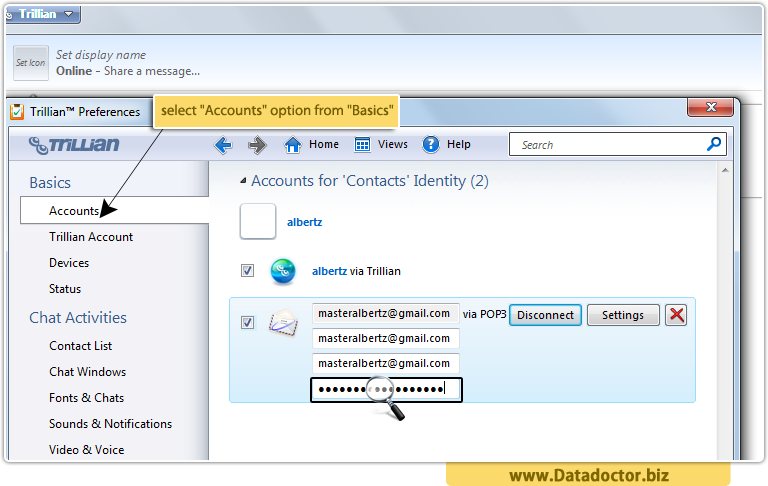Viewport: 768px width, 486px height.
Task: Click the scrollbar up arrow
Action: pyautogui.click(x=725, y=170)
